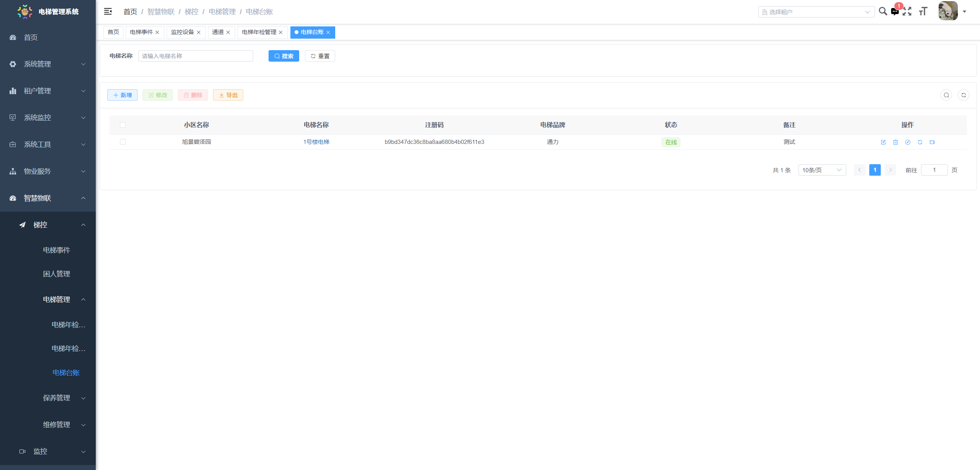Open 困人管理 in the sidebar menu
This screenshot has width=980, height=470.
tap(56, 274)
